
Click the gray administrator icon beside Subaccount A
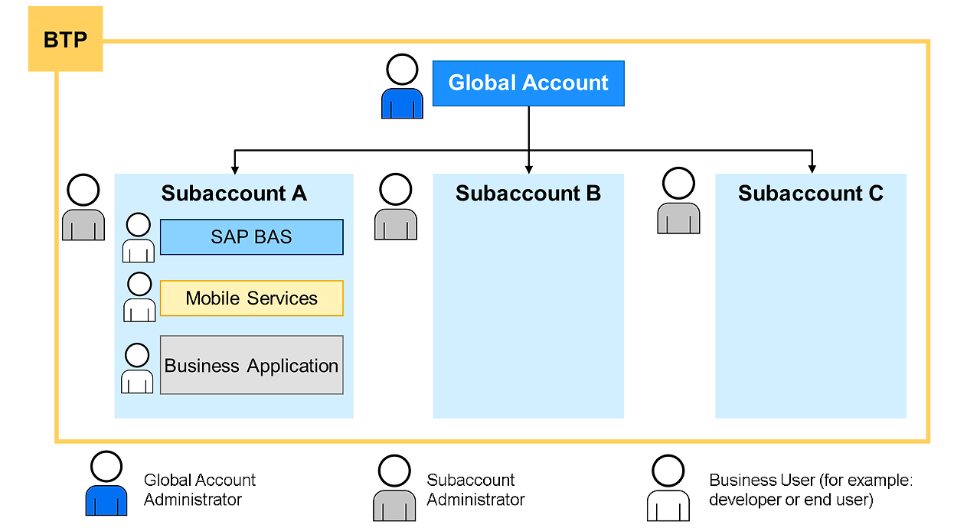[83, 207]
